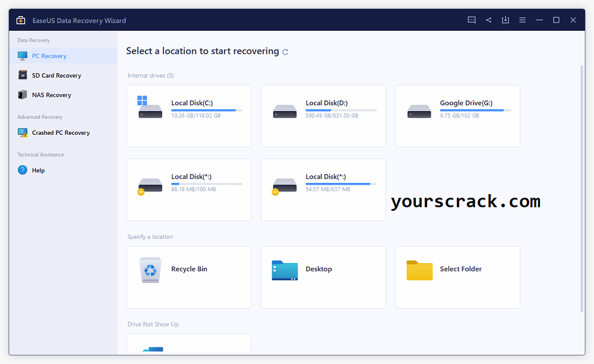The image size is (594, 364).
Task: Click the usage bar of the 88.18 MB disk
Action: (x=207, y=183)
